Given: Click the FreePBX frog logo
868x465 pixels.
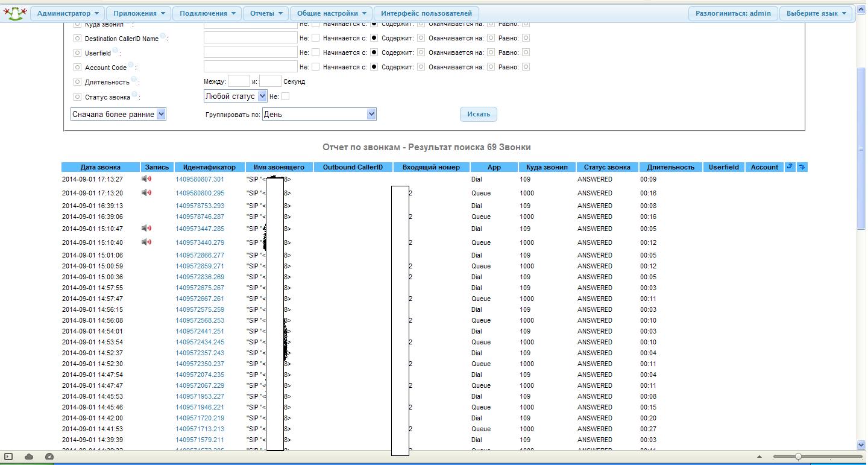Looking at the screenshot, I should 15,13.
